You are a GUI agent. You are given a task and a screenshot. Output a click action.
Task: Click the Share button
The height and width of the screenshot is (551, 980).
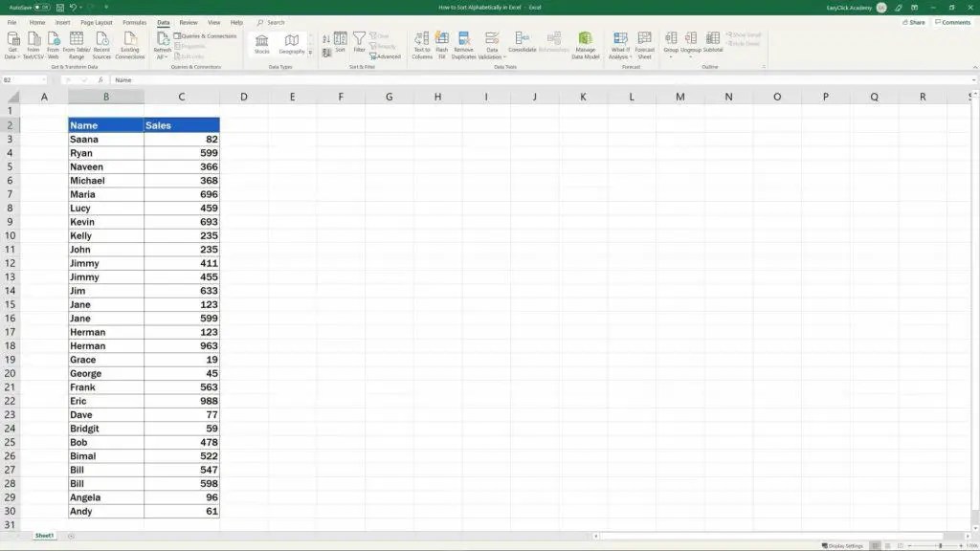click(x=915, y=21)
